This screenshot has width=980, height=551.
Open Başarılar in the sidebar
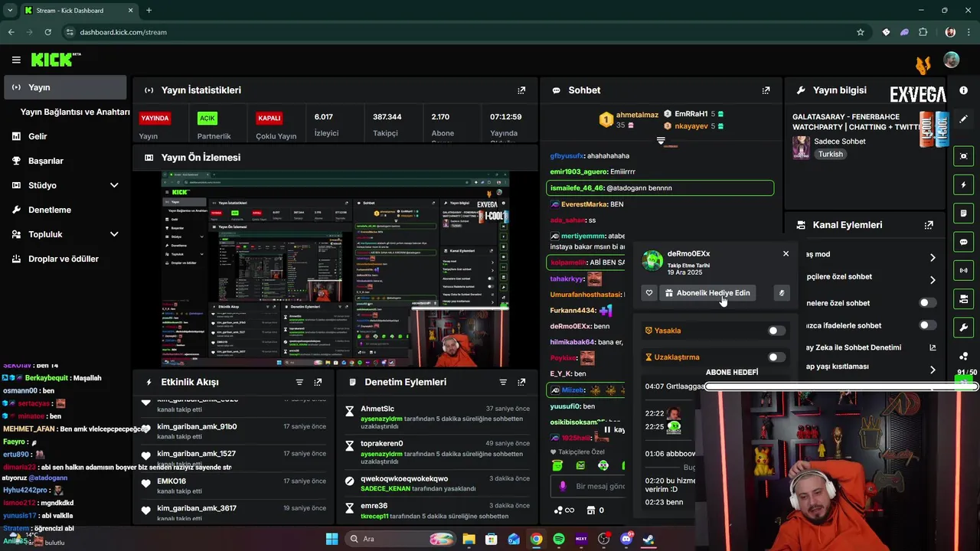coord(65,161)
